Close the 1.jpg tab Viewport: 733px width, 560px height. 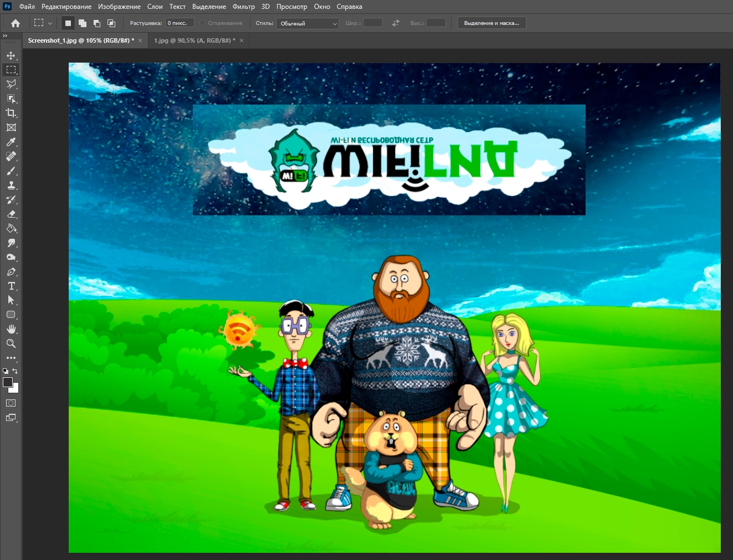(242, 40)
